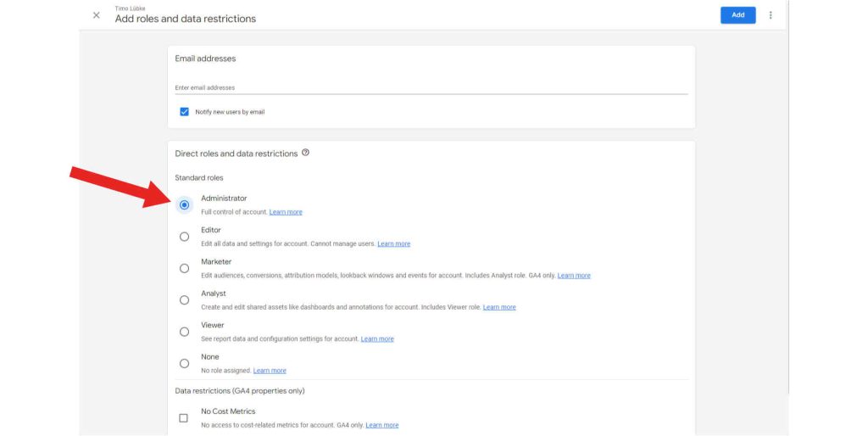The height and width of the screenshot is (436, 868).
Task: Click Learn more link under None role
Action: (x=270, y=371)
